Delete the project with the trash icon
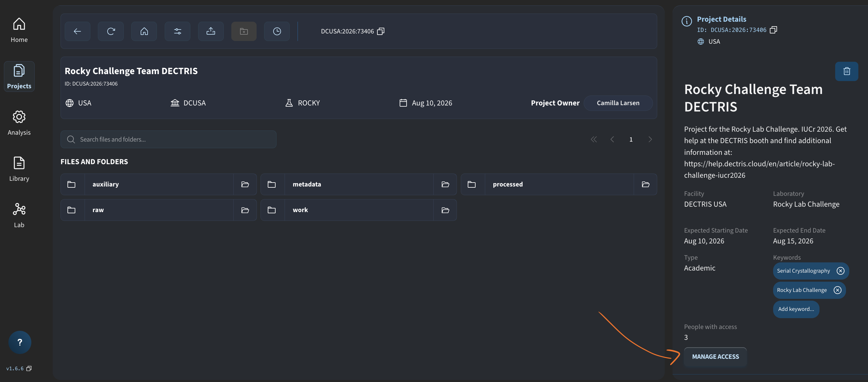 tap(847, 71)
